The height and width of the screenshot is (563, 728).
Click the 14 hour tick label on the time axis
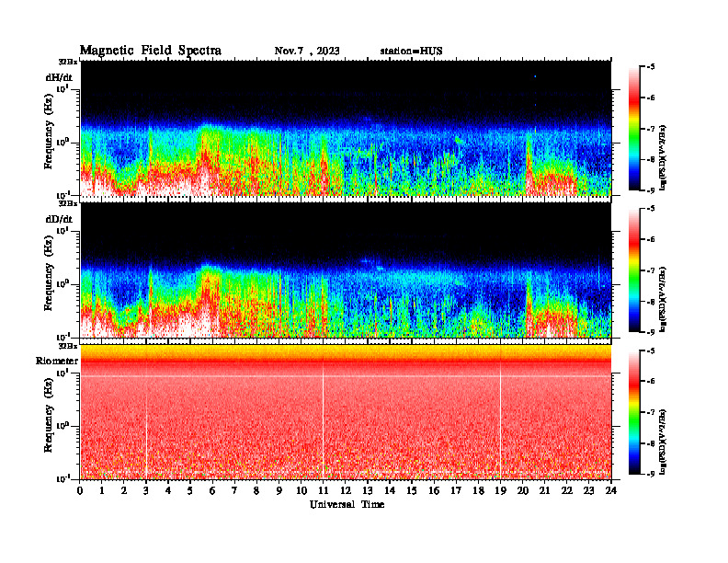(x=390, y=491)
